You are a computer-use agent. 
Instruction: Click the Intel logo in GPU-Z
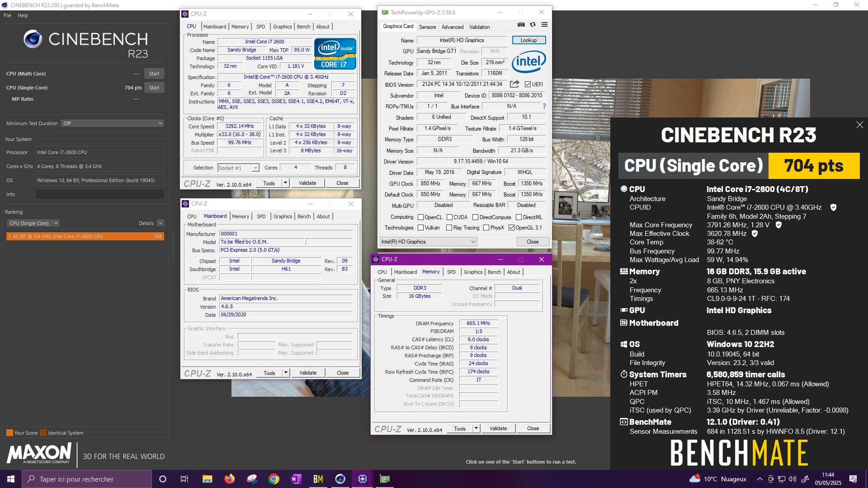coord(528,61)
